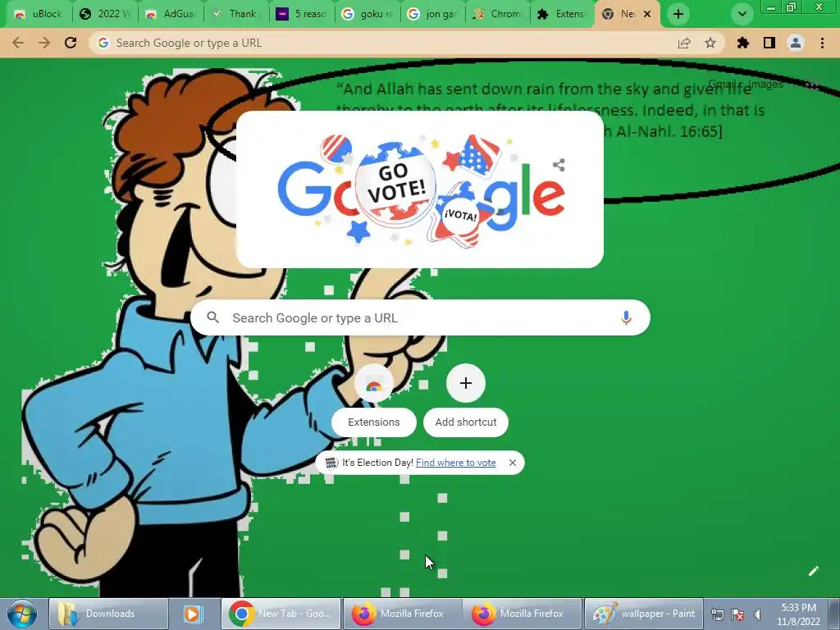Open the Windows Start orb
The height and width of the screenshot is (630, 840).
click(x=21, y=614)
